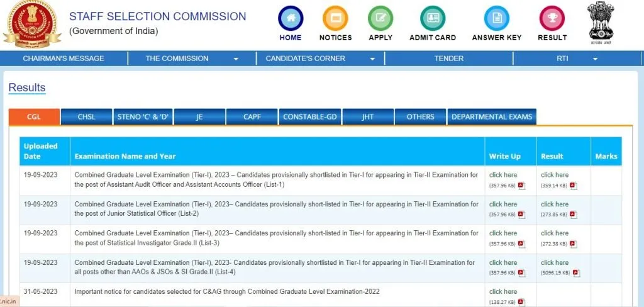Open Result PDF icon for Junior Statistical Officer row
Image resolution: width=644 pixels, height=307 pixels.
[x=573, y=215]
